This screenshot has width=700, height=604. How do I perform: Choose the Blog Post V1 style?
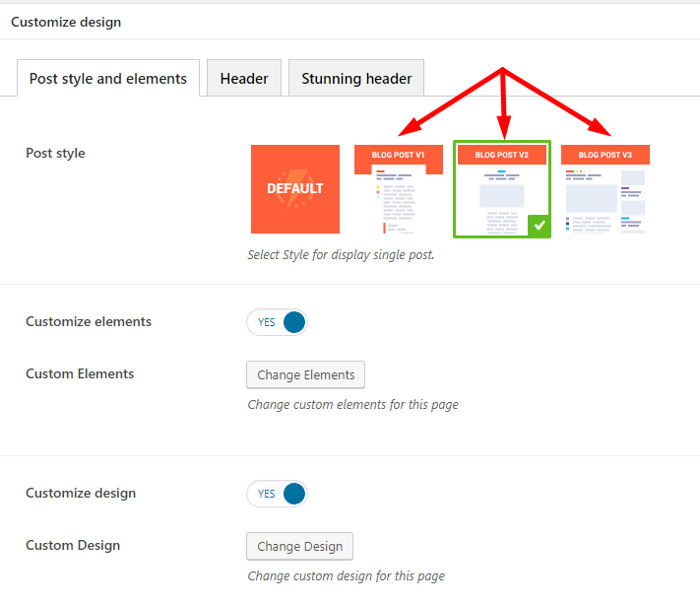click(x=398, y=189)
